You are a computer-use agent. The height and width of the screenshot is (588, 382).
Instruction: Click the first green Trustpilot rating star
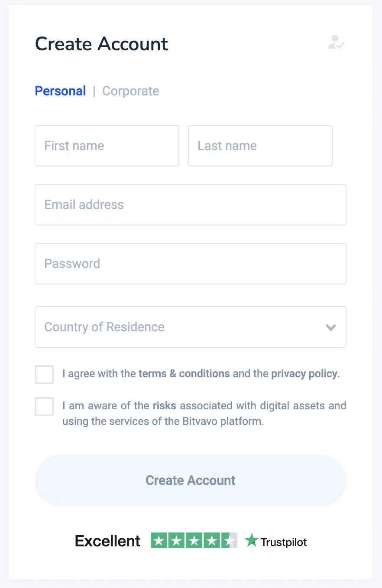(159, 540)
